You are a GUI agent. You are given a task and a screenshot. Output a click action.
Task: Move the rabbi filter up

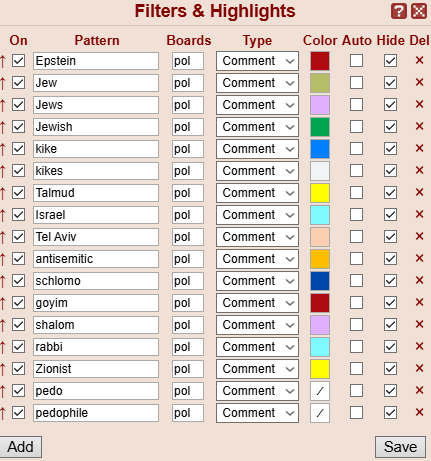(3, 347)
